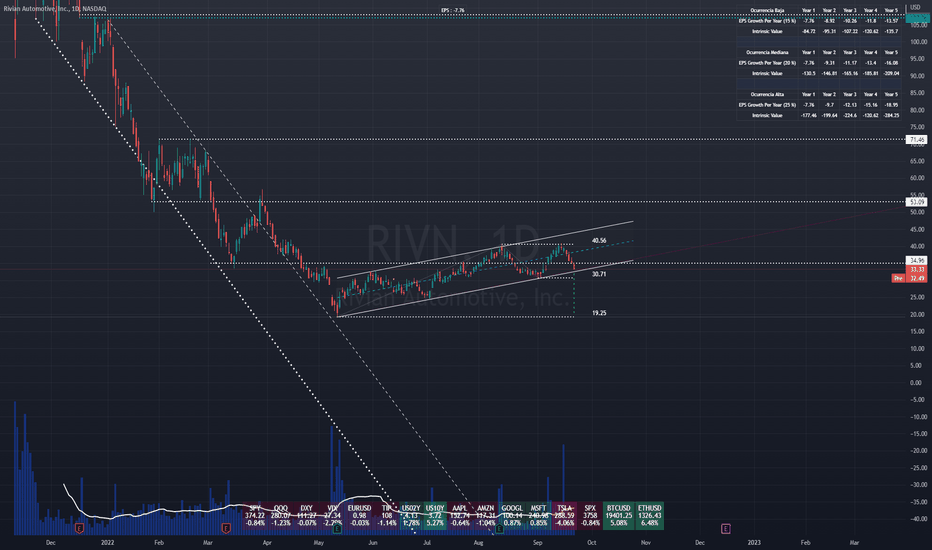Open the green earnings marker below May
Viewport: 932px width, 550px height.
point(337,528)
